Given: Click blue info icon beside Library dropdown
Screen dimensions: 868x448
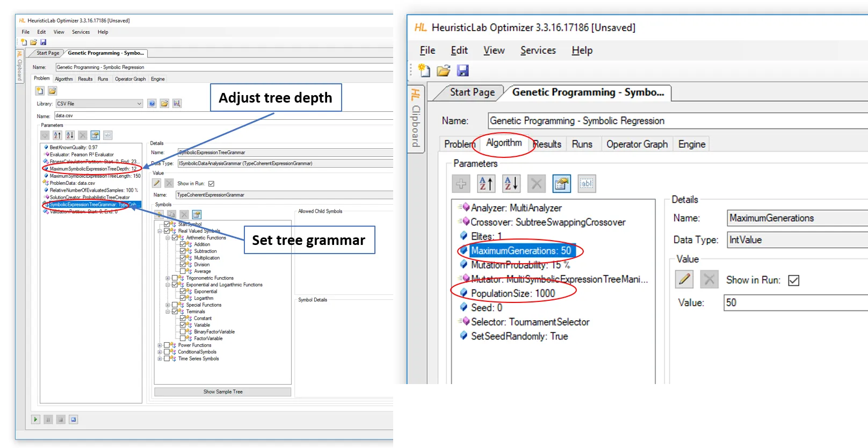Looking at the screenshot, I should 152,104.
